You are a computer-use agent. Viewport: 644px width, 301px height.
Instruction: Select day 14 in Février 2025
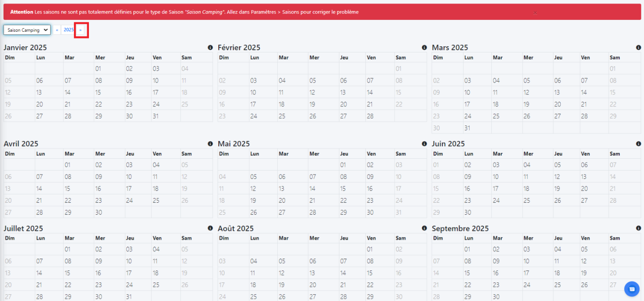point(370,93)
